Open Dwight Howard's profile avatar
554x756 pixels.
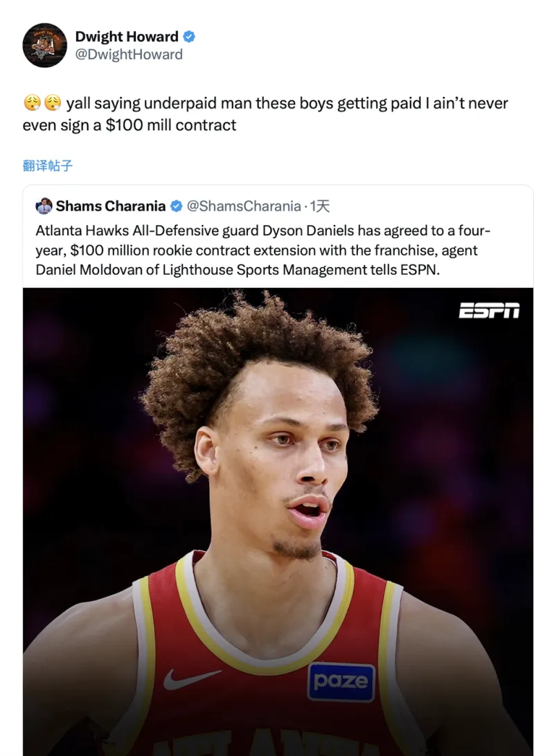click(45, 45)
